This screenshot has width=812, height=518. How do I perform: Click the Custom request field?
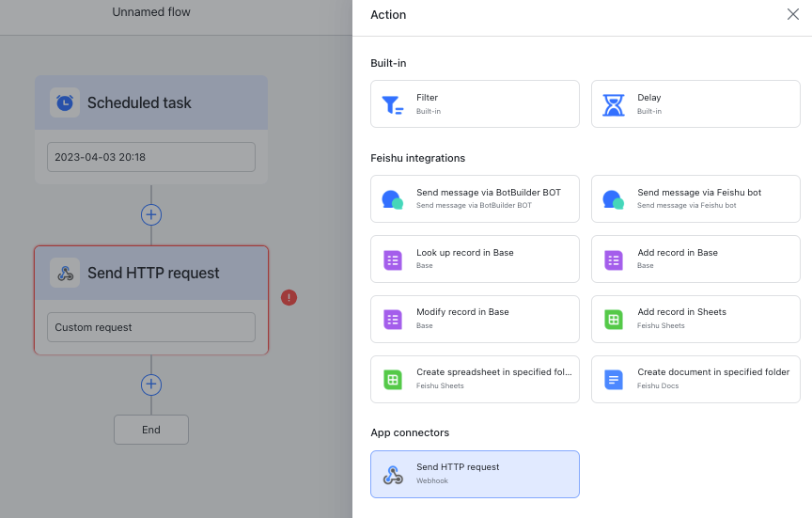[151, 327]
